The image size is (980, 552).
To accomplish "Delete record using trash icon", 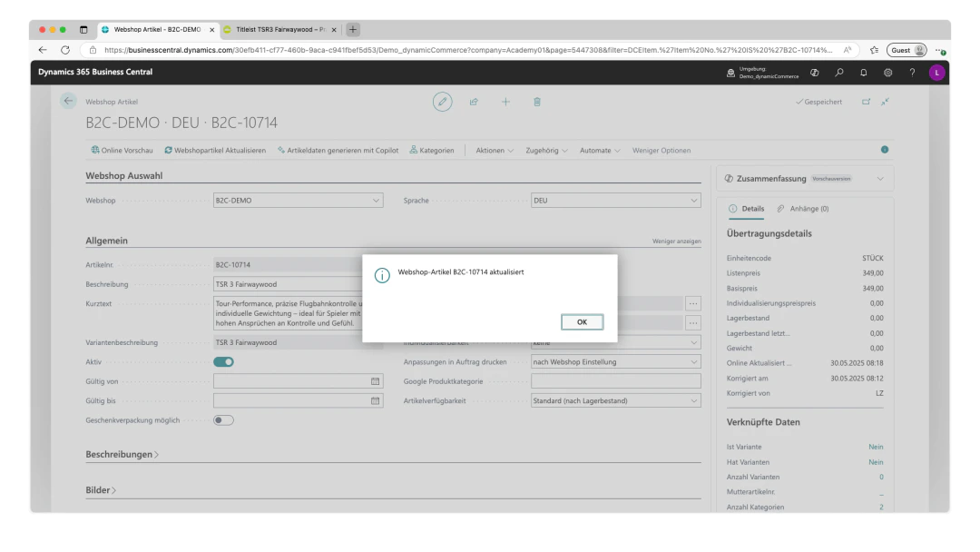I will click(x=537, y=102).
